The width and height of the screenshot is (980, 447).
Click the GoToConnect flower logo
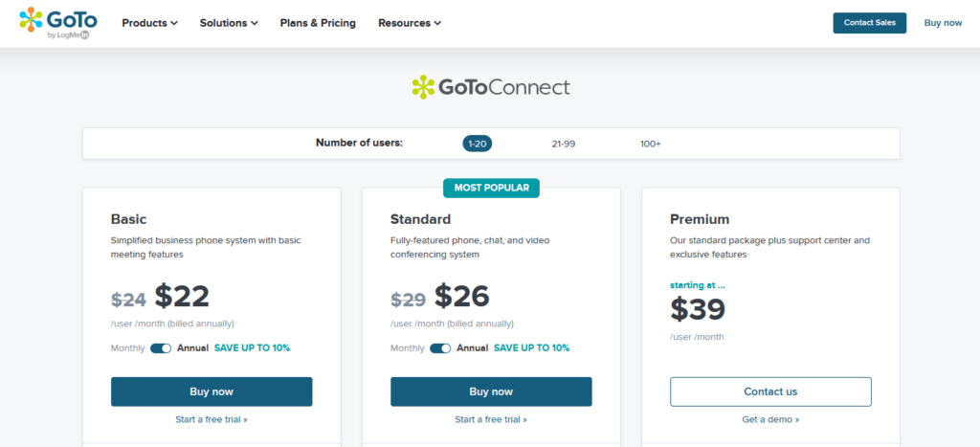pyautogui.click(x=423, y=87)
